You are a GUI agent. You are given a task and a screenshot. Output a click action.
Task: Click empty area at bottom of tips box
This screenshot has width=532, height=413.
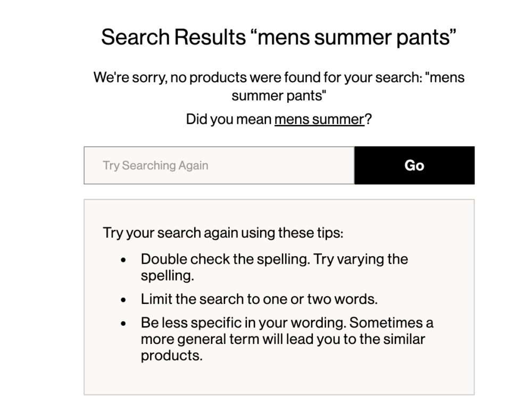[x=279, y=380]
